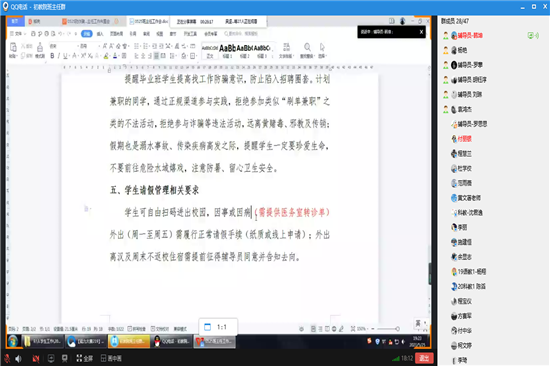Click the 全屏 fullscreen button
This screenshot has width=550, height=366.
[85, 358]
